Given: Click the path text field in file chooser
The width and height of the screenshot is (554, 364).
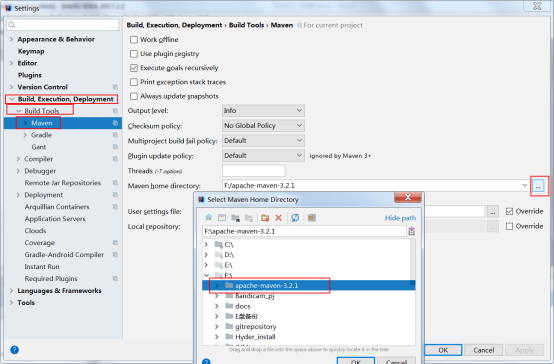Looking at the screenshot, I should [x=305, y=231].
